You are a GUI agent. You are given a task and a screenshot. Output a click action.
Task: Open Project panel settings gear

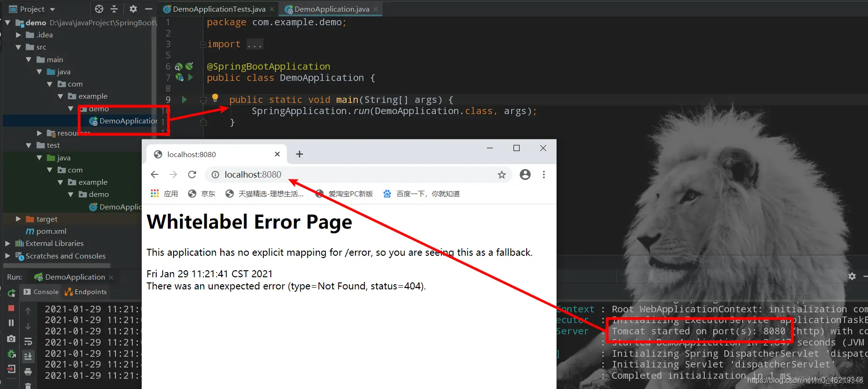point(133,9)
